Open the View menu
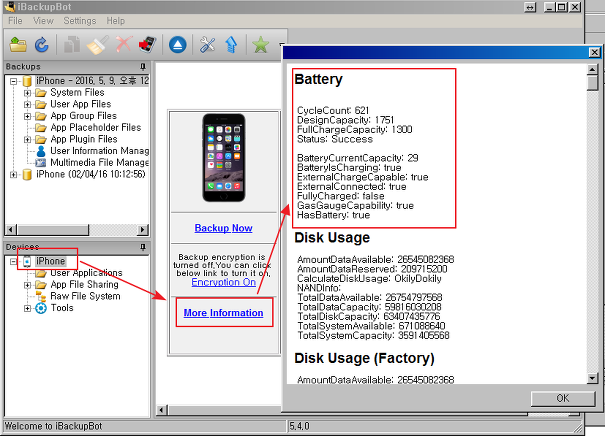This screenshot has height=436, width=605. point(43,21)
